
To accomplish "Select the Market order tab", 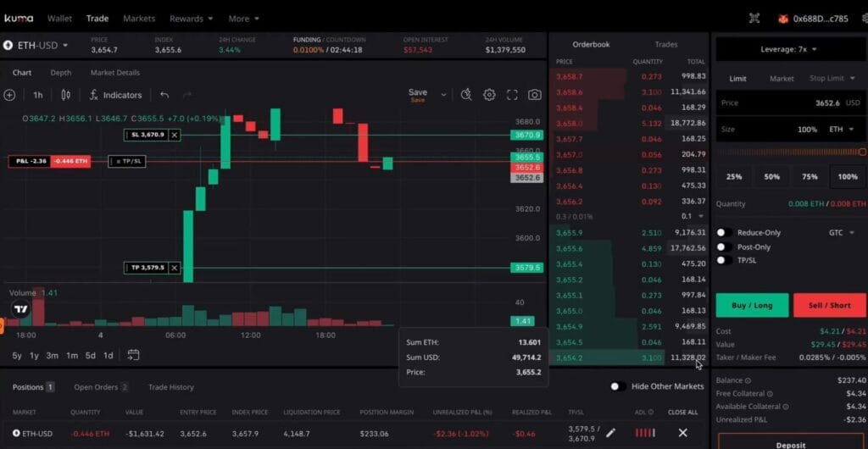I will point(782,79).
